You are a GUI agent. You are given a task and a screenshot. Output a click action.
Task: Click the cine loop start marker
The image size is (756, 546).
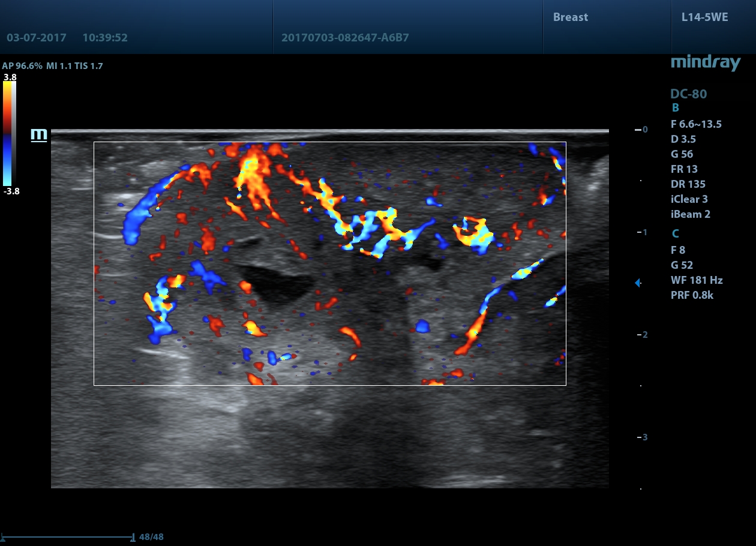pyautogui.click(x=4, y=538)
